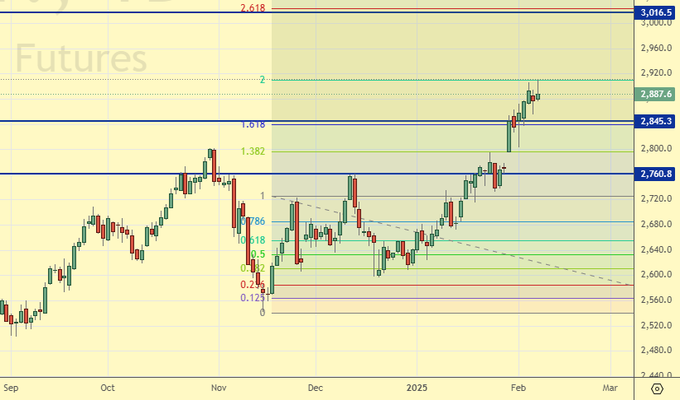This screenshot has width=680, height=400.
Task: Click the 2.618 Fibonacci level label
Action: click(x=253, y=8)
